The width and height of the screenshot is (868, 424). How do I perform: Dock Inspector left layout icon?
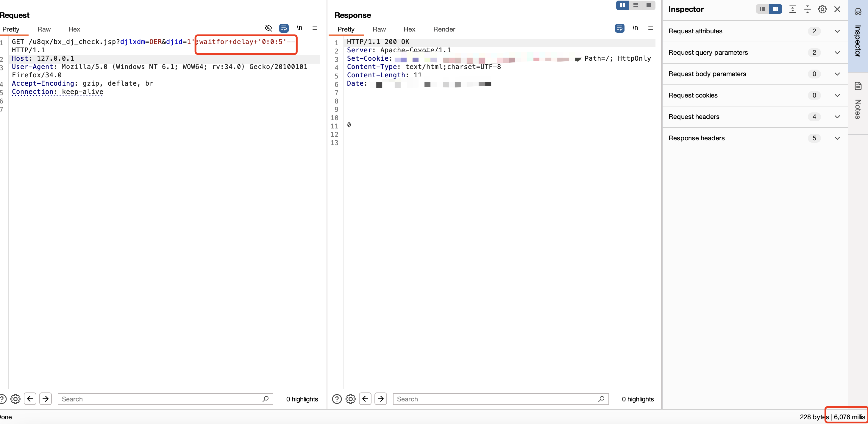tap(763, 9)
